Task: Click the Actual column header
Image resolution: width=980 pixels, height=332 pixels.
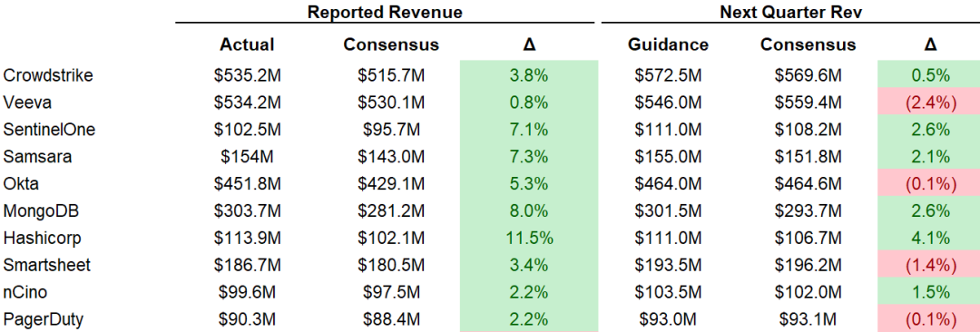Action: 247,45
